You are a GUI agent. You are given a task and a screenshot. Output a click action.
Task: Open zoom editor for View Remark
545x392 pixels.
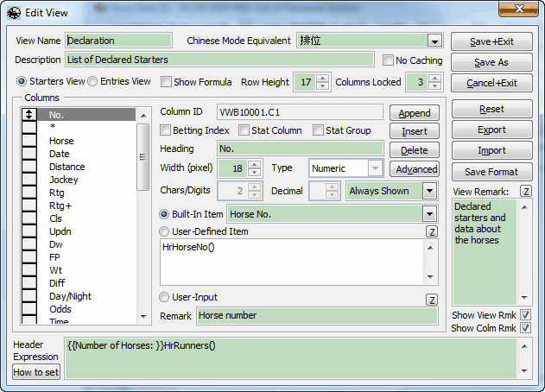pyautogui.click(x=526, y=191)
